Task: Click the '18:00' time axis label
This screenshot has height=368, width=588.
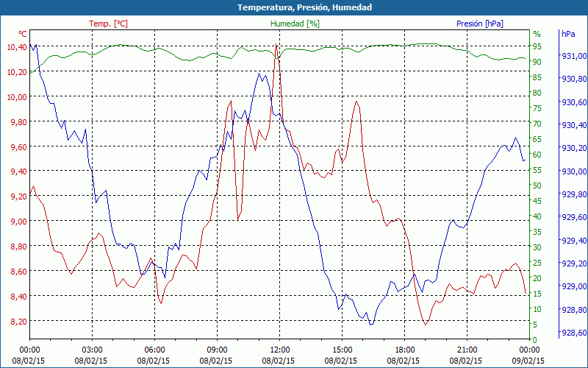Action: [x=405, y=350]
